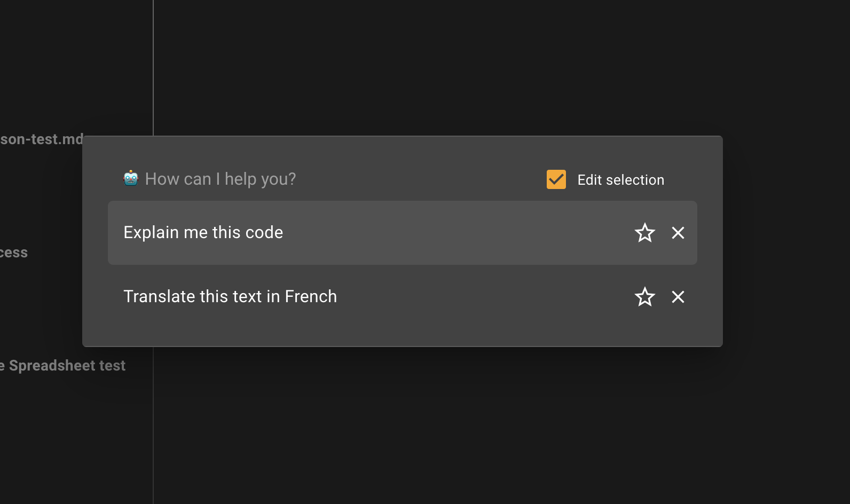The width and height of the screenshot is (850, 504).
Task: Select the "Explain me this code" suggestion
Action: point(203,232)
